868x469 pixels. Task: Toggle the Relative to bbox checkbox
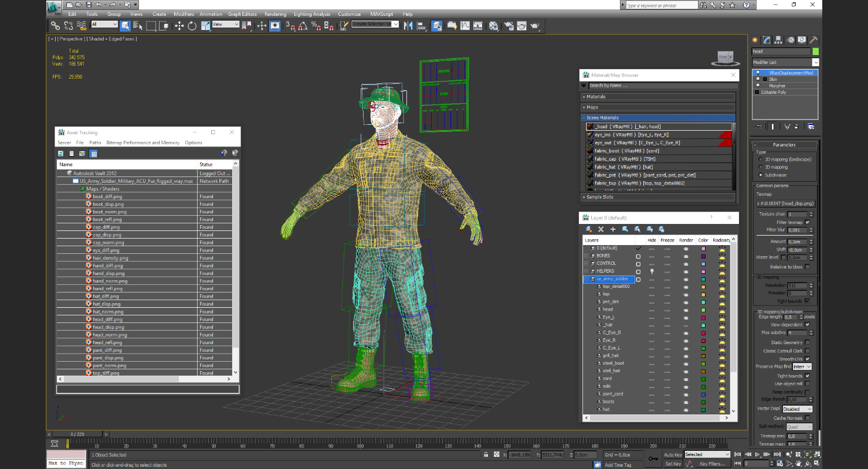point(808,267)
